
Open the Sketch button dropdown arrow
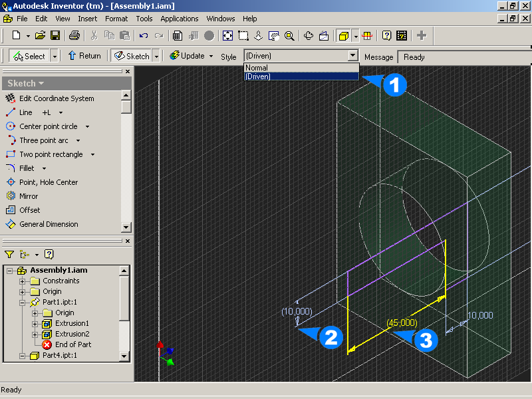(x=156, y=56)
